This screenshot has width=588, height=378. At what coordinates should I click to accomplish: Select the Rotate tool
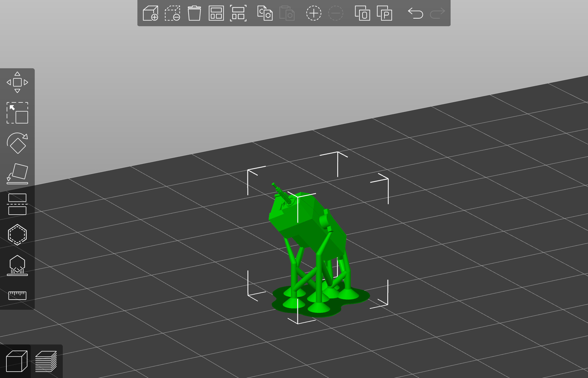pyautogui.click(x=17, y=143)
